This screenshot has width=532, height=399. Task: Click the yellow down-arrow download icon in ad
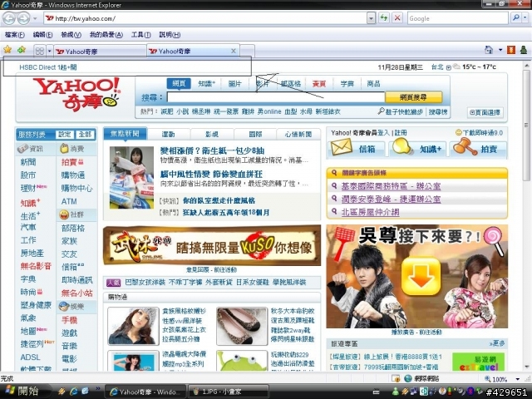point(421,277)
